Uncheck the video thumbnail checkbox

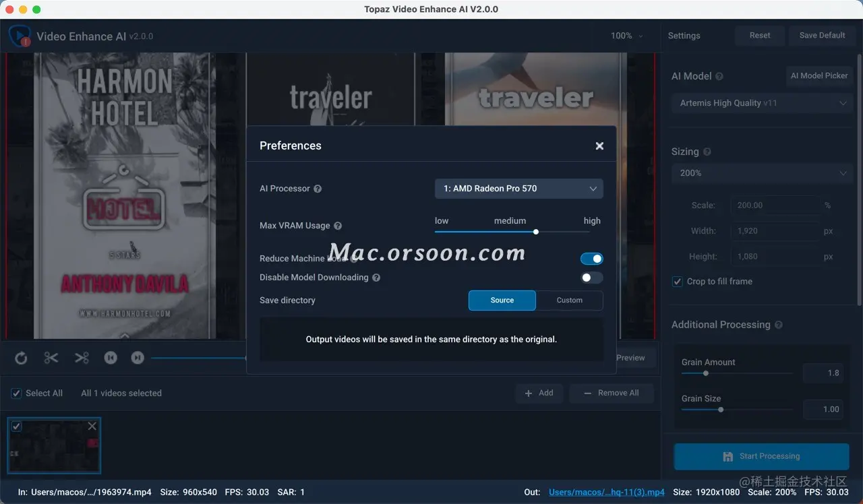pyautogui.click(x=16, y=426)
